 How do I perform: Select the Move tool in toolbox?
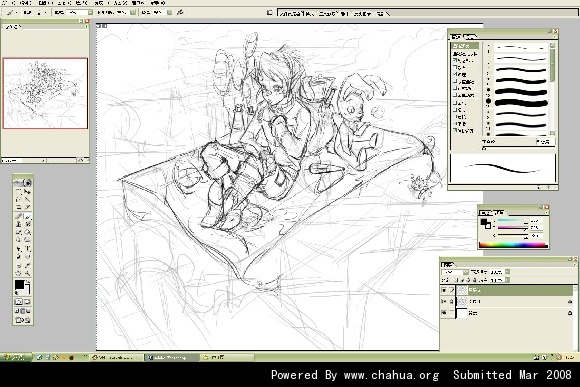point(27,191)
